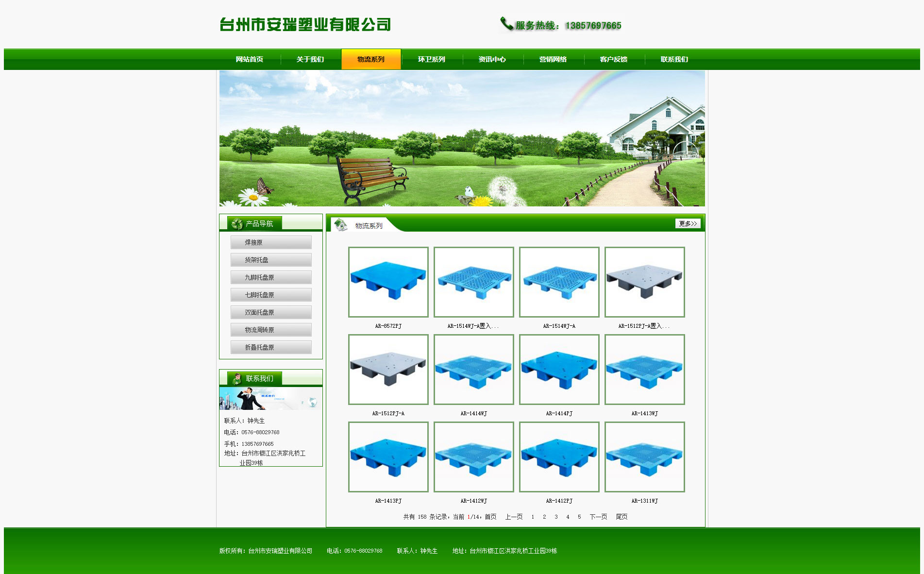Open the AR-1414WJ product name link
The width and height of the screenshot is (924, 574).
point(473,414)
